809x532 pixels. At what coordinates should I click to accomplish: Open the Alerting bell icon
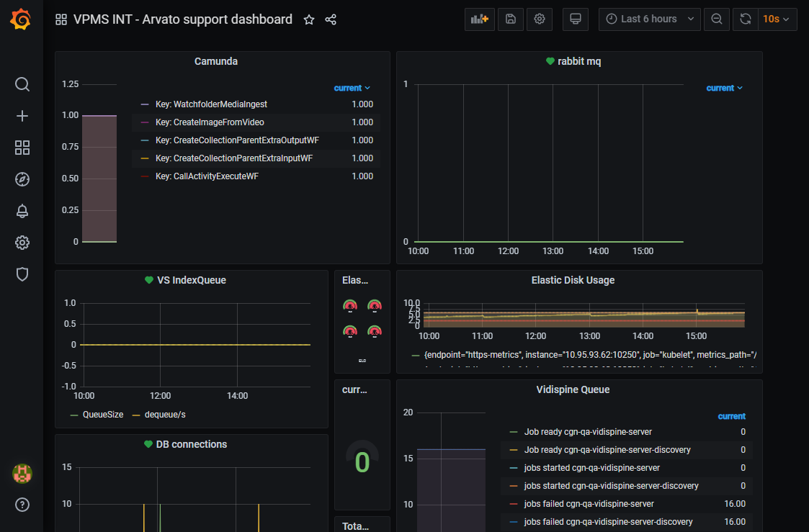[22, 211]
